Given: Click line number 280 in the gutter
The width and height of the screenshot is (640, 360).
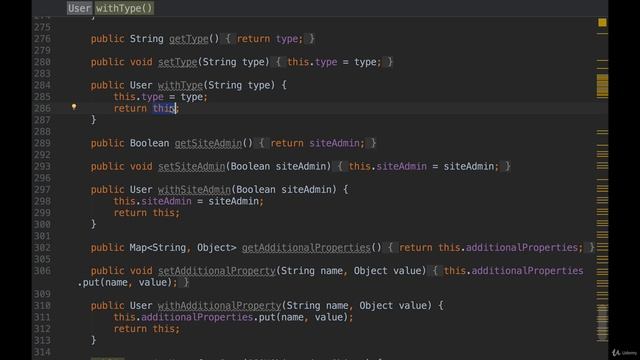Looking at the screenshot, I should (42, 62).
